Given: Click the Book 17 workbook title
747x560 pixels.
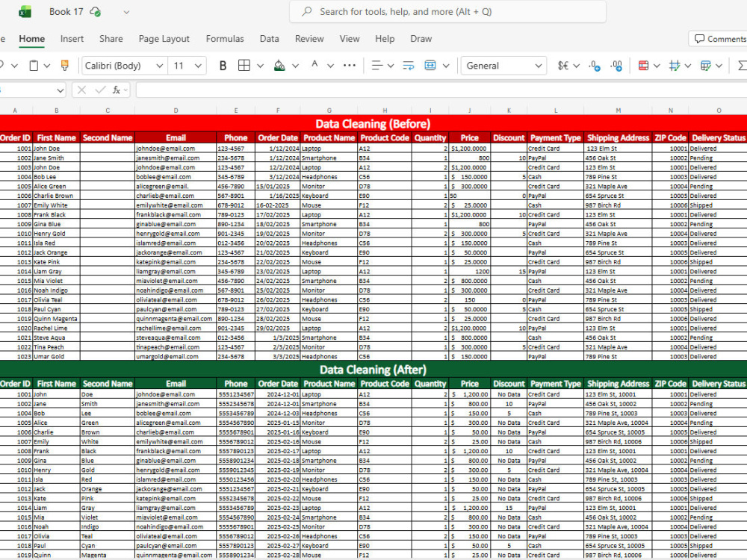Looking at the screenshot, I should 66,12.
